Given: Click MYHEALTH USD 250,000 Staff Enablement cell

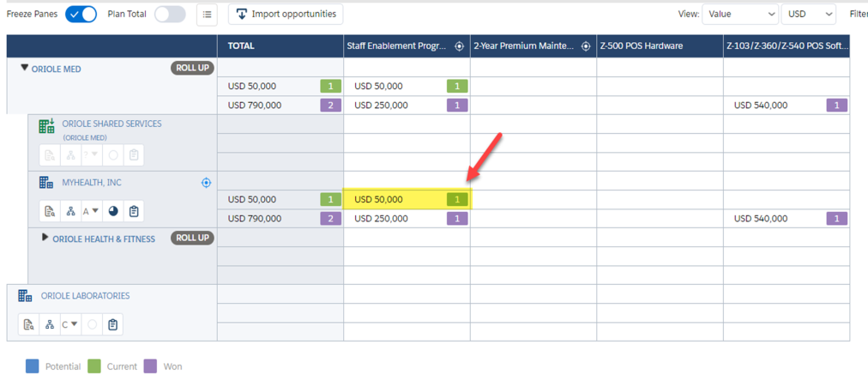Looking at the screenshot, I should [407, 219].
